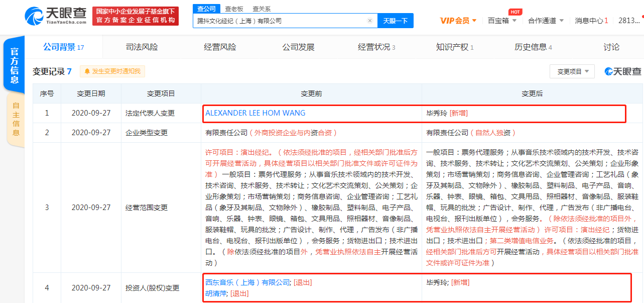The height and width of the screenshot is (303, 644).
Task: Click the 2020-09-27 date in row 1
Action: (x=91, y=113)
